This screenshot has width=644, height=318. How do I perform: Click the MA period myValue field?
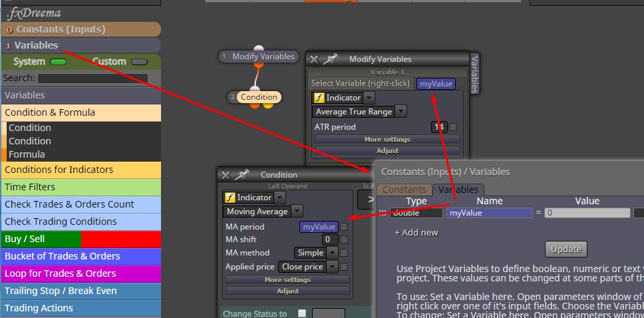click(319, 227)
